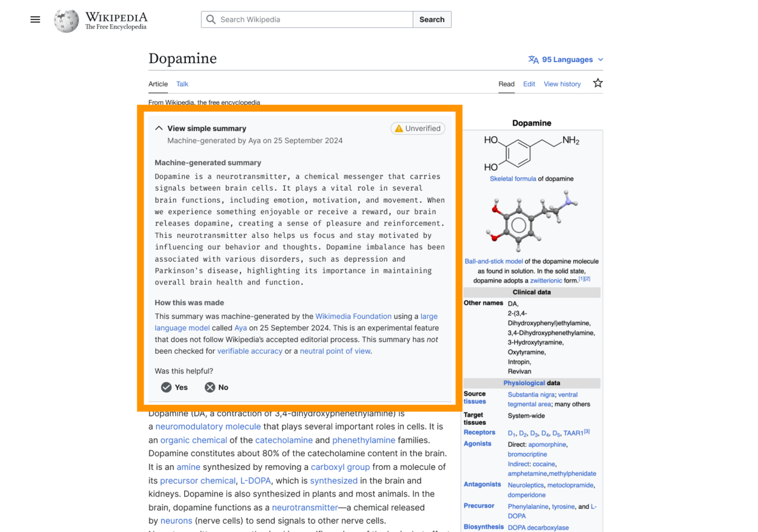Open the carboxyl group link
Image resolution: width=758 pixels, height=532 pixels.
pos(341,467)
